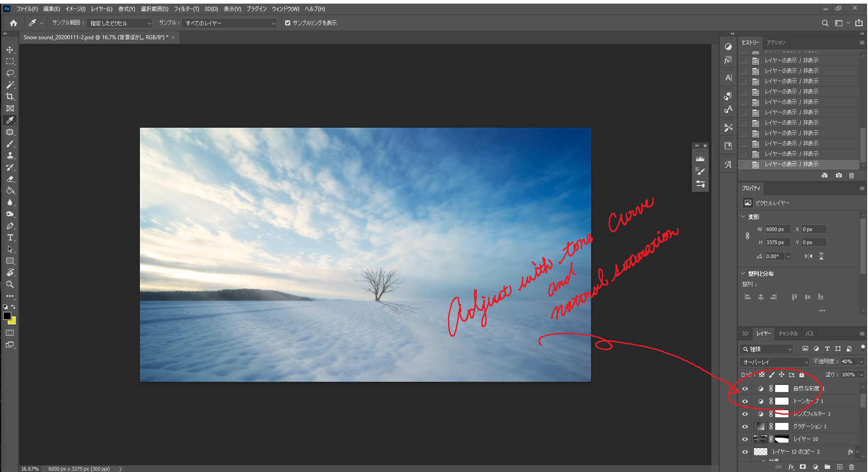
Task: Open Photoshop search with magnifier icon
Action: click(825, 23)
